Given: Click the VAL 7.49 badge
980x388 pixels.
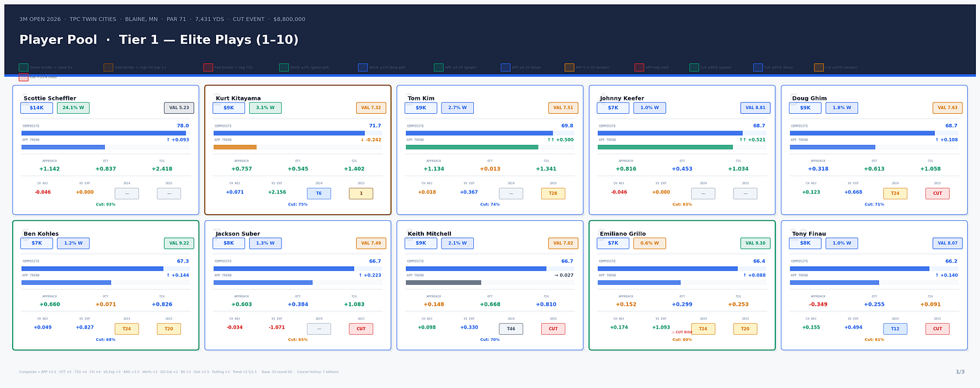Looking at the screenshot, I should point(371,243).
